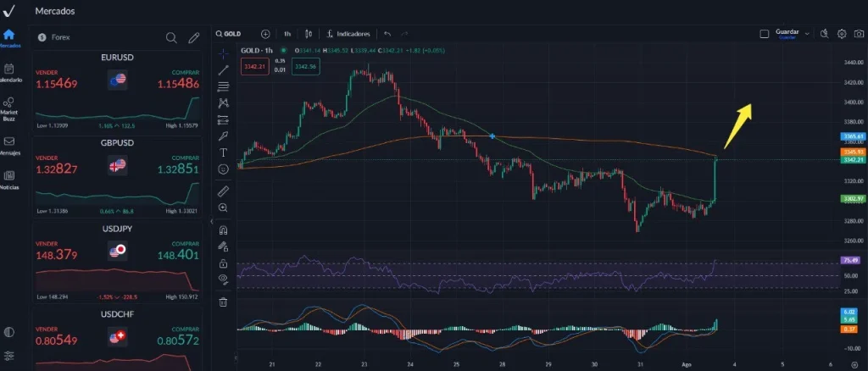Open the USDJPY instrument flag icon

[x=117, y=251]
